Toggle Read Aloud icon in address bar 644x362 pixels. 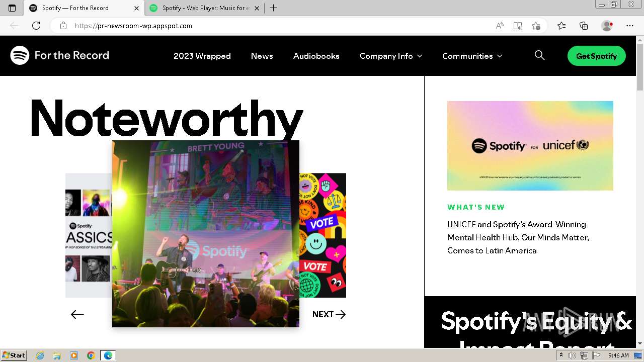coord(500,26)
